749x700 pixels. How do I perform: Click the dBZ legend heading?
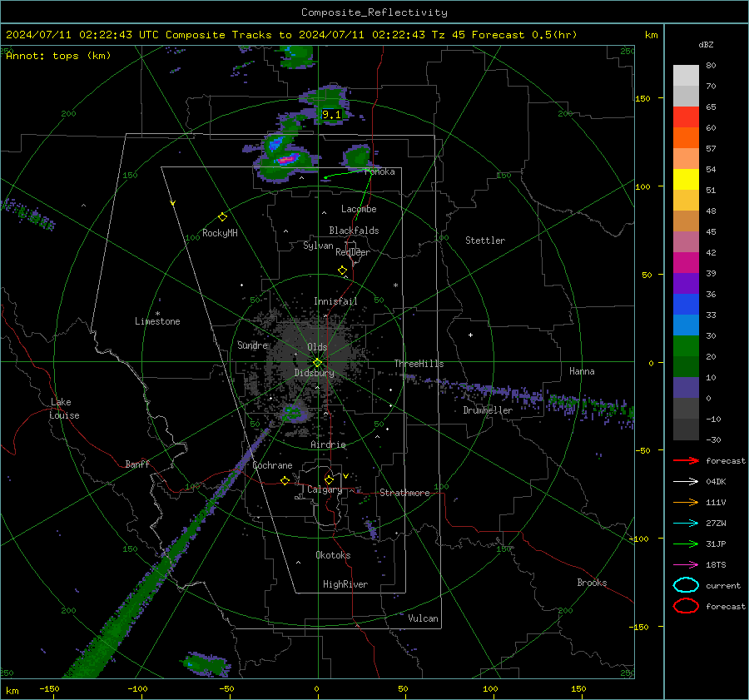[706, 44]
